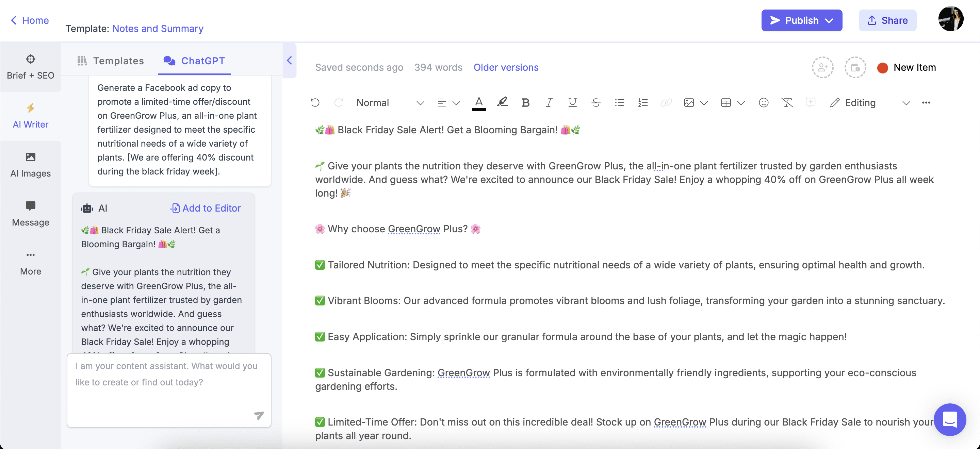Collapse the side panel with chevron
This screenshot has height=449, width=980.
290,61
